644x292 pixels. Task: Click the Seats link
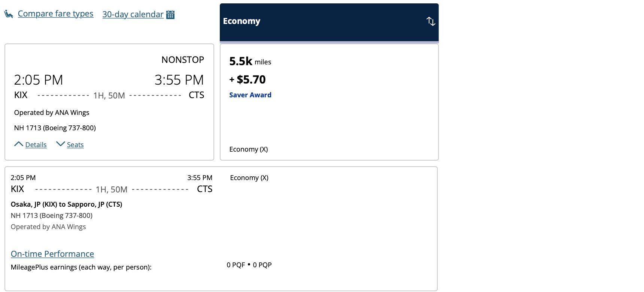tap(75, 145)
